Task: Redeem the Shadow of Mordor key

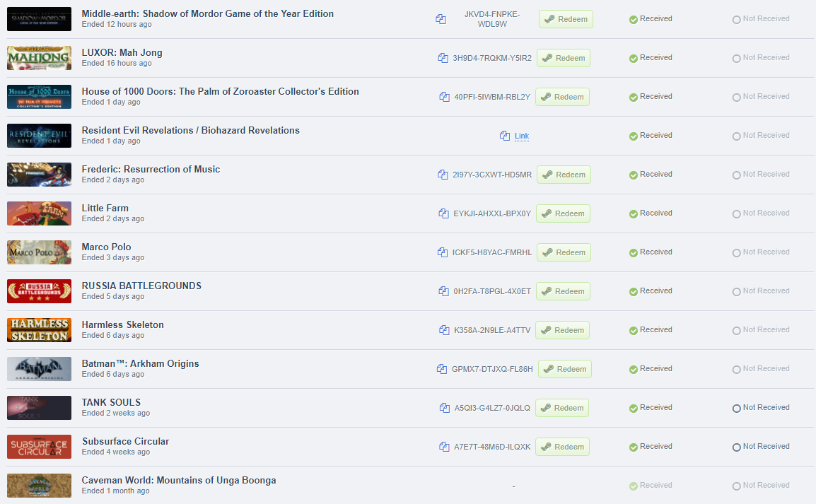Action: [566, 19]
